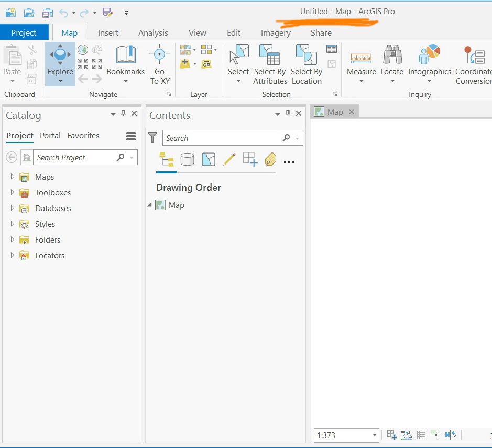Click the Infographics tool
The image size is (492, 448).
point(429,64)
